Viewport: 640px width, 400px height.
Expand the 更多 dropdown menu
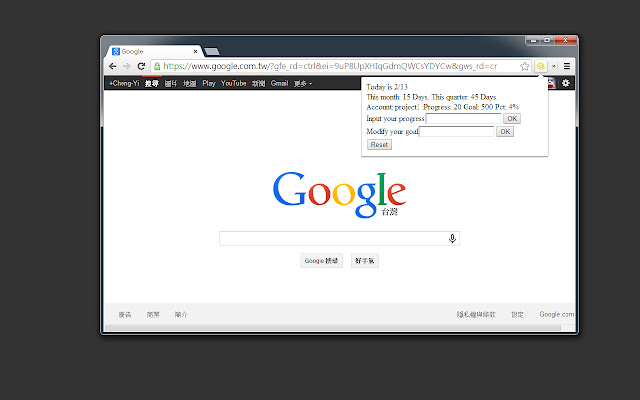[x=303, y=83]
